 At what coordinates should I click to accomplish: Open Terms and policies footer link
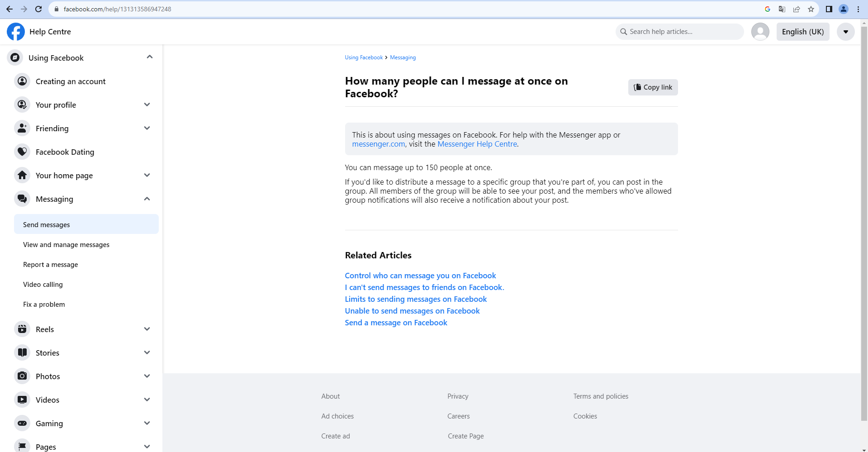pyautogui.click(x=601, y=396)
